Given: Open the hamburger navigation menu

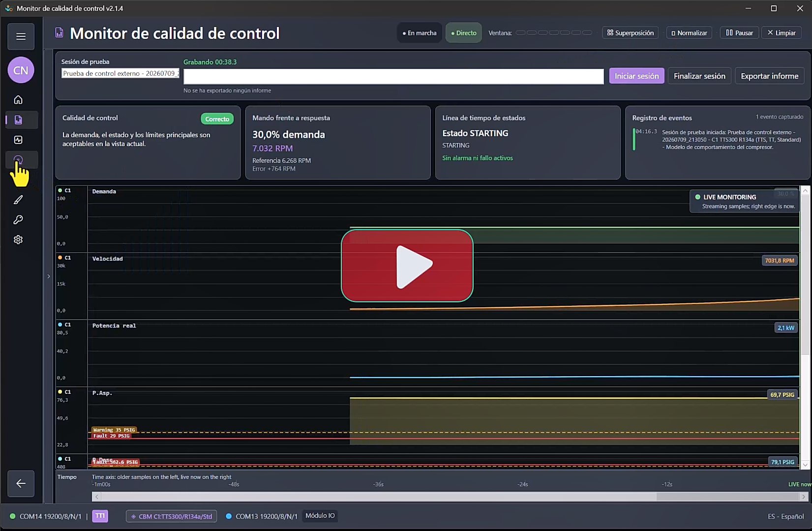Looking at the screenshot, I should (21, 36).
